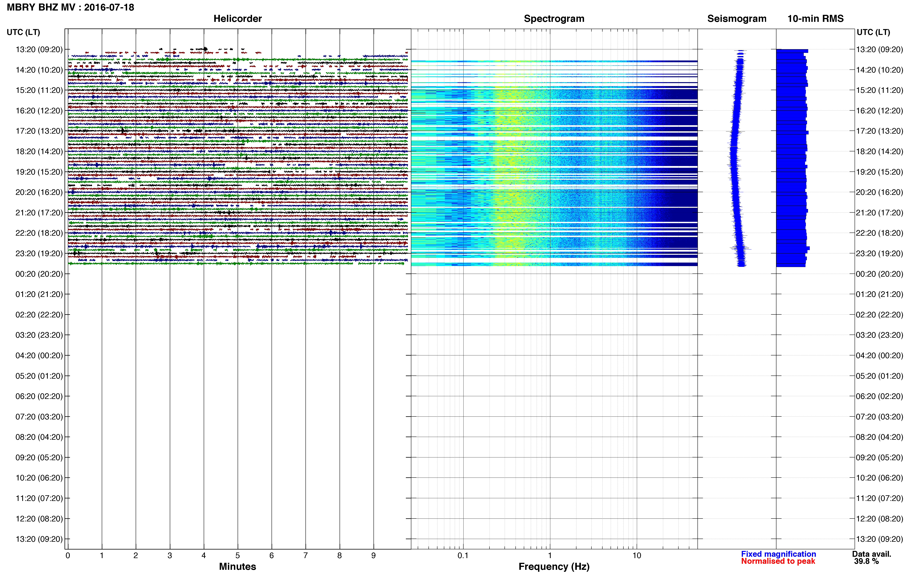The height and width of the screenshot is (578, 924).
Task: Click the right '00:20 (20:20)' time label
Action: click(x=880, y=274)
